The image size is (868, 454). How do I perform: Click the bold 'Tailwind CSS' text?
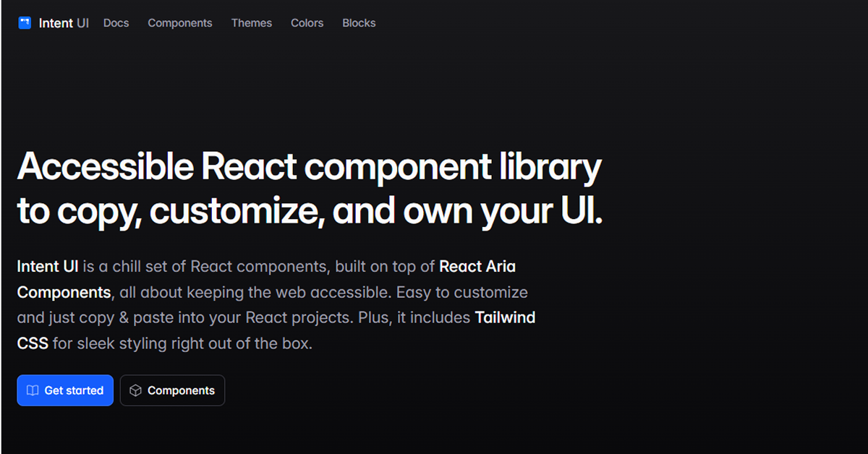(506, 317)
